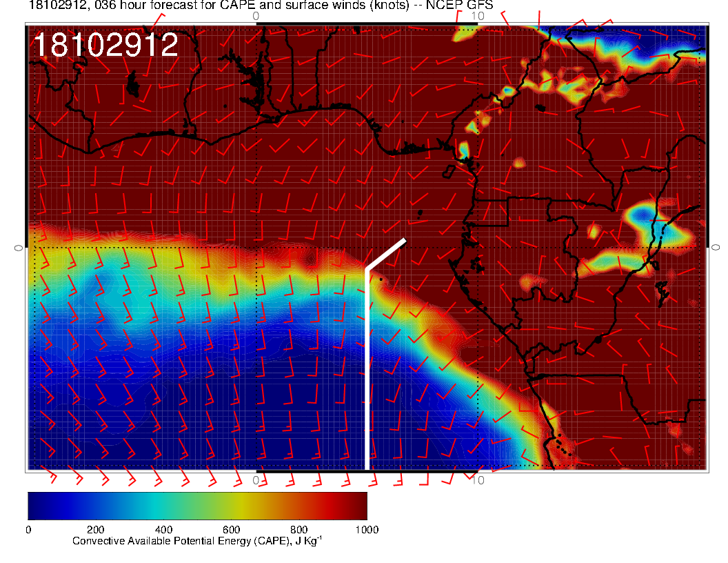
Task: Click the 0 latitude label on map's right edge
Action: 716,248
